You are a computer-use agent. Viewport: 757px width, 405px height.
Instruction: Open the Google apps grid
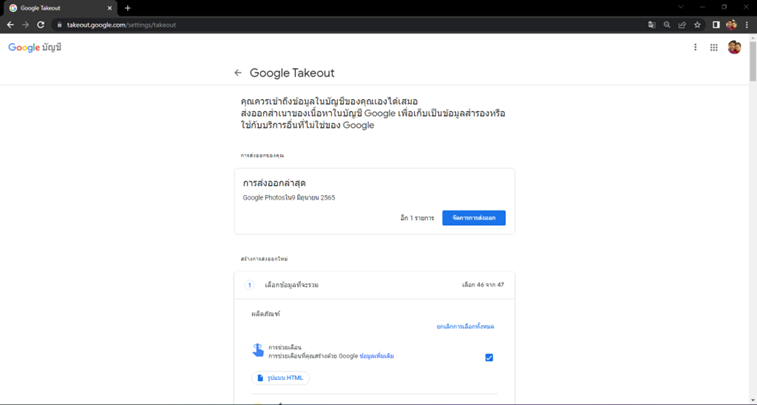click(714, 47)
